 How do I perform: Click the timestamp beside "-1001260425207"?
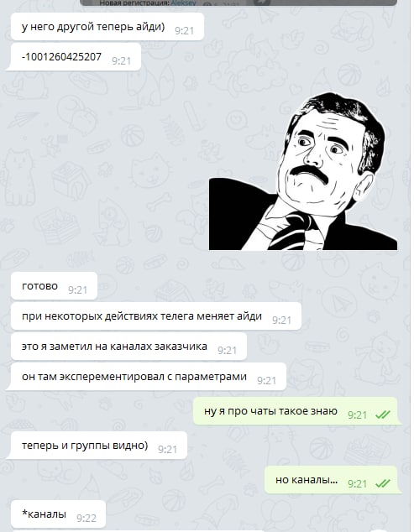click(x=121, y=60)
